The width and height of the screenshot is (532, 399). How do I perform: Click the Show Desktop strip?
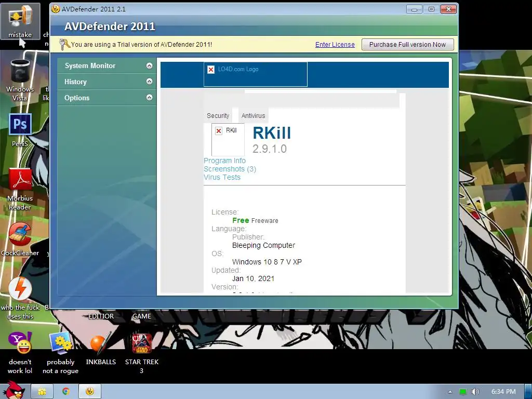click(528, 392)
